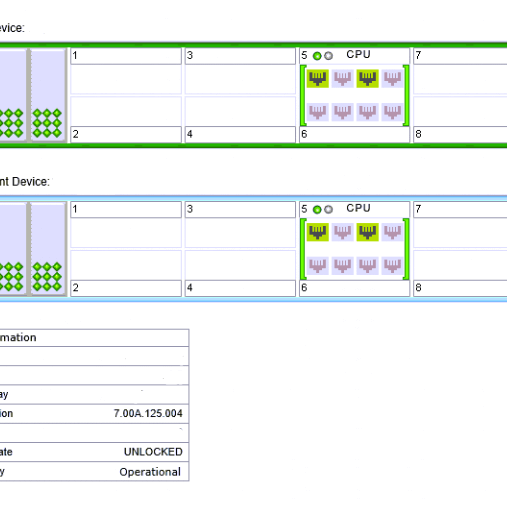
Task: Select fan tray panel beside slot 1 in green-bordered chassis
Action: tap(48, 95)
